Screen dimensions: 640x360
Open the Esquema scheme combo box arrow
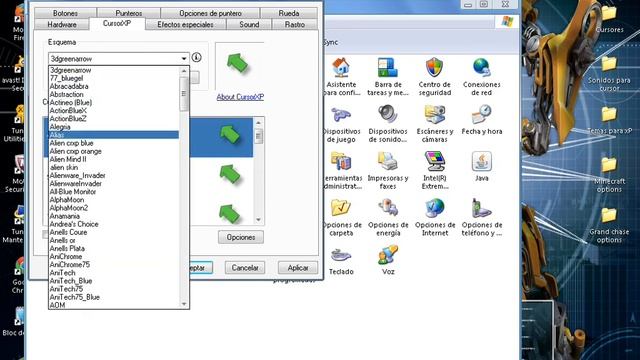tap(184, 59)
